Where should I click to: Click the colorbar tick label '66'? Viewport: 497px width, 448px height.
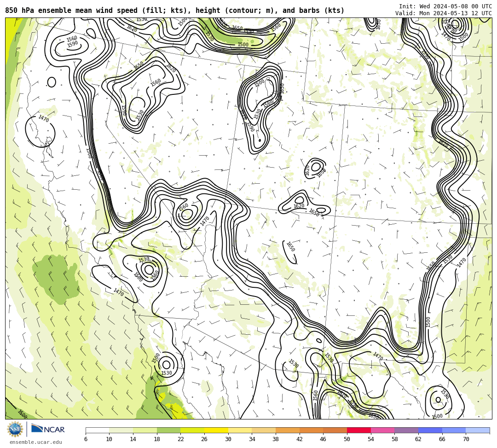(x=442, y=439)
